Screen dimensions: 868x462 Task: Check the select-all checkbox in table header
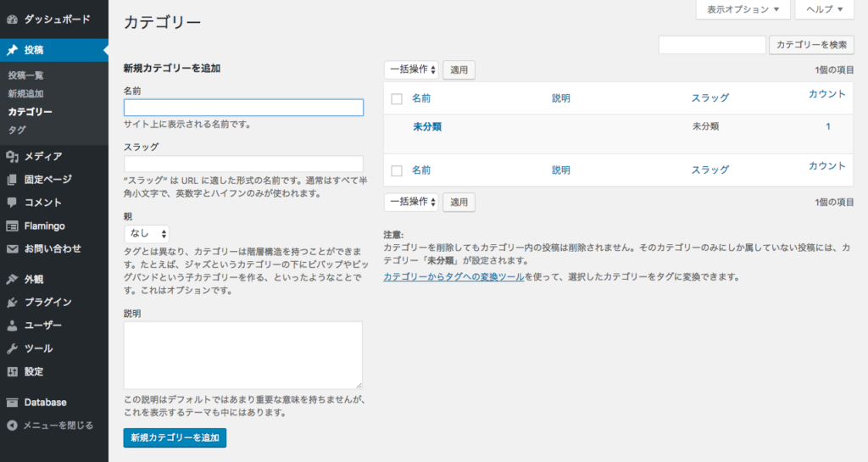click(x=397, y=99)
